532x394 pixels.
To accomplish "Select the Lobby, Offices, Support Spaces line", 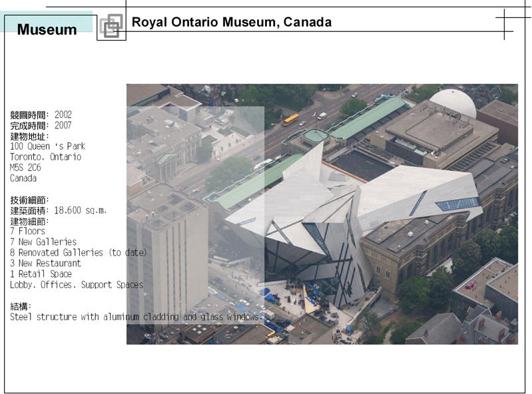I will click(x=77, y=285).
